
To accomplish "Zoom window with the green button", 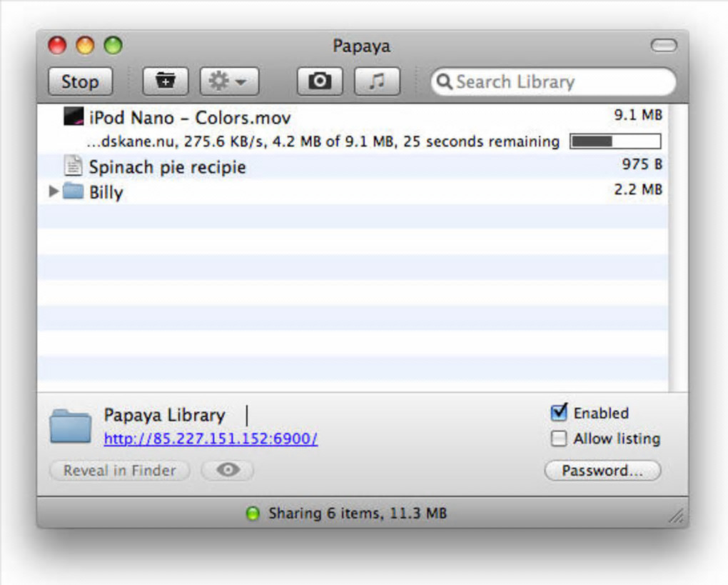I will [x=113, y=46].
